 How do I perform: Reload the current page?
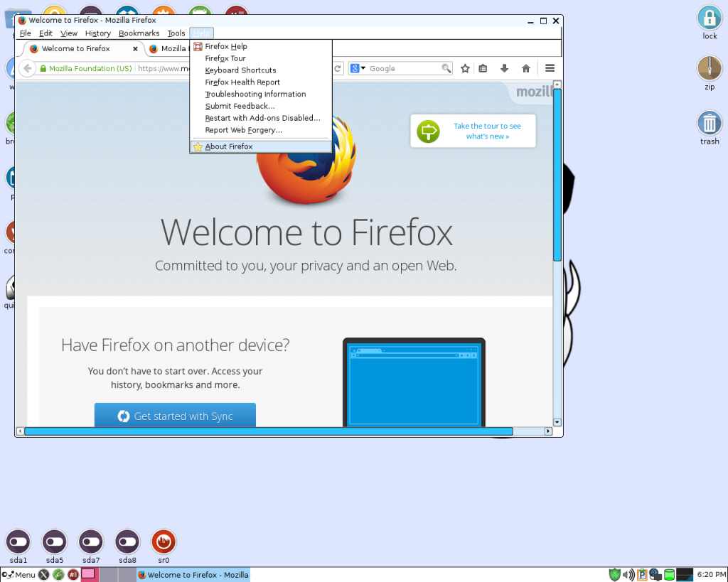[x=338, y=69]
